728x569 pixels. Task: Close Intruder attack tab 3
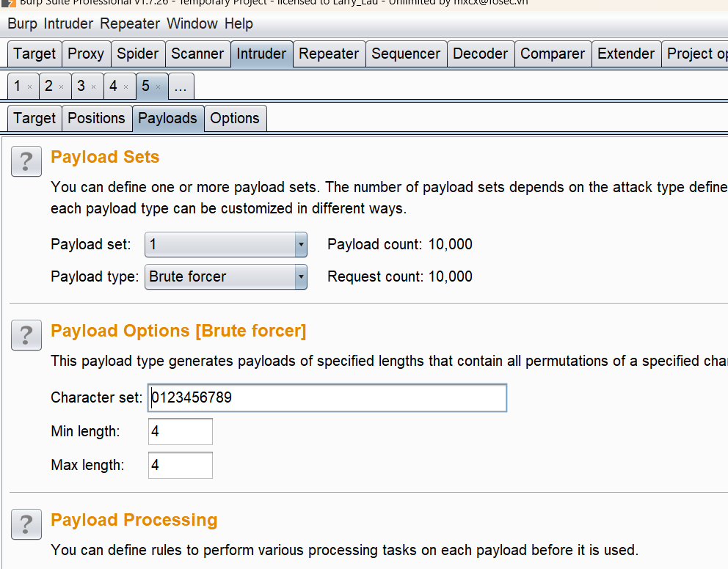point(94,87)
